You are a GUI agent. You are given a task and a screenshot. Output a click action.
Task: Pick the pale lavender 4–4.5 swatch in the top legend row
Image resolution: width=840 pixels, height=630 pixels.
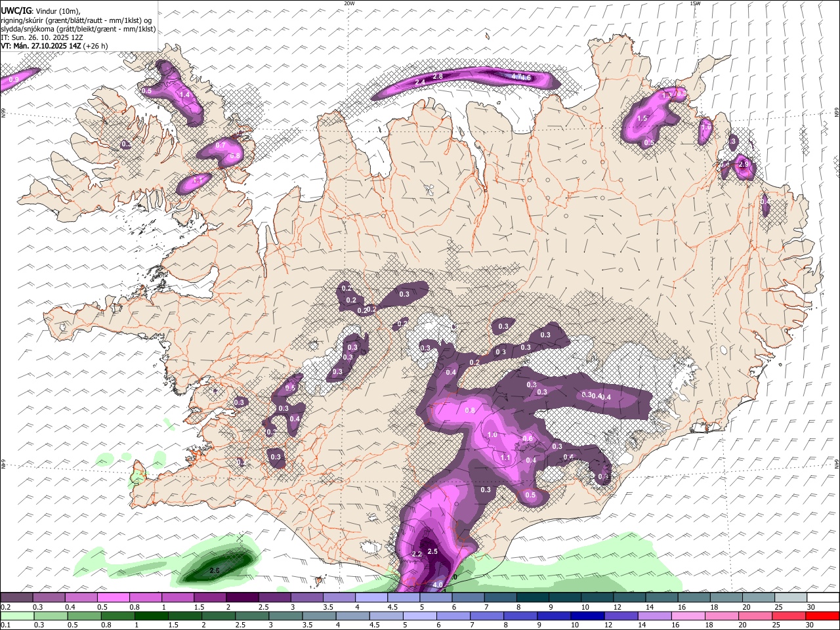371,597
